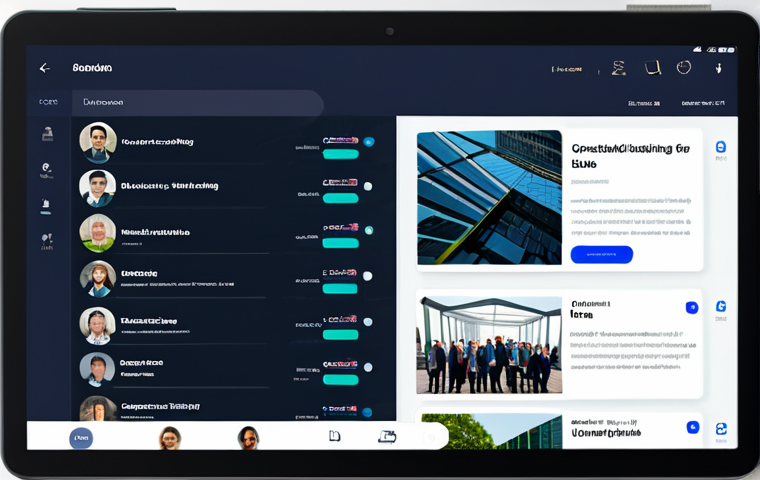Click the teal button on the first contact row
Image resolution: width=760 pixels, height=480 pixels.
click(340, 154)
